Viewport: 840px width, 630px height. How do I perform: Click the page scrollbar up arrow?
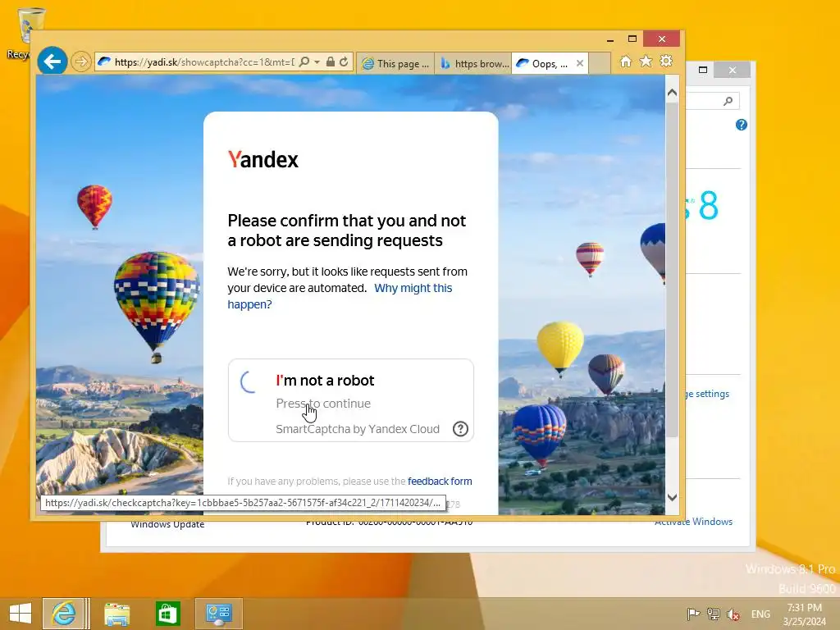pos(672,93)
